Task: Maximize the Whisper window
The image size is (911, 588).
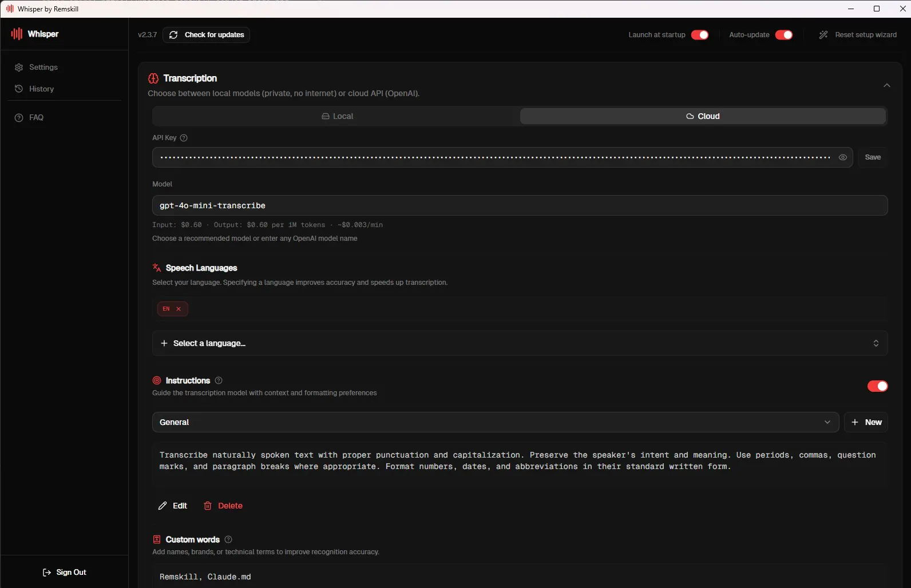Action: point(877,9)
